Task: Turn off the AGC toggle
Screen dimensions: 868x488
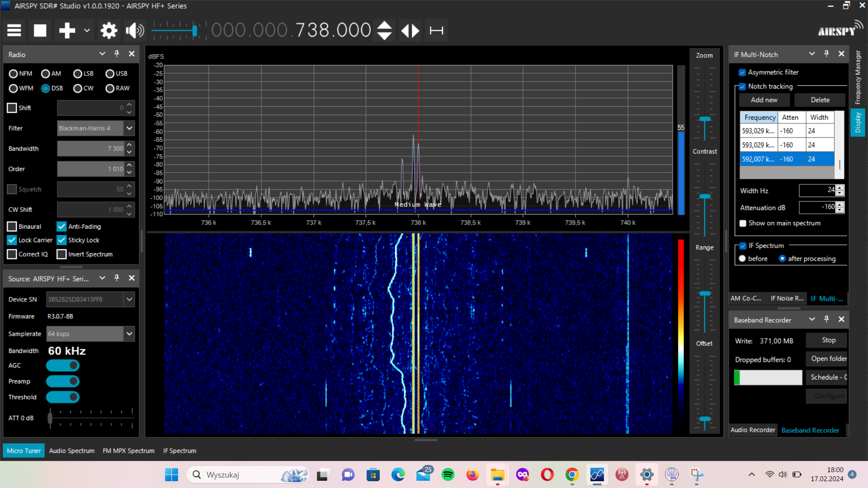Action: pos(63,366)
